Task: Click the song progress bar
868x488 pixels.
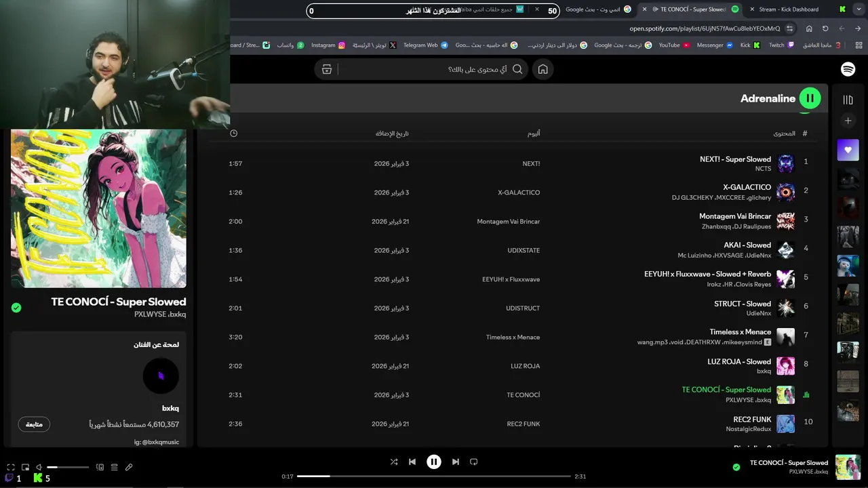Action: tap(434, 476)
